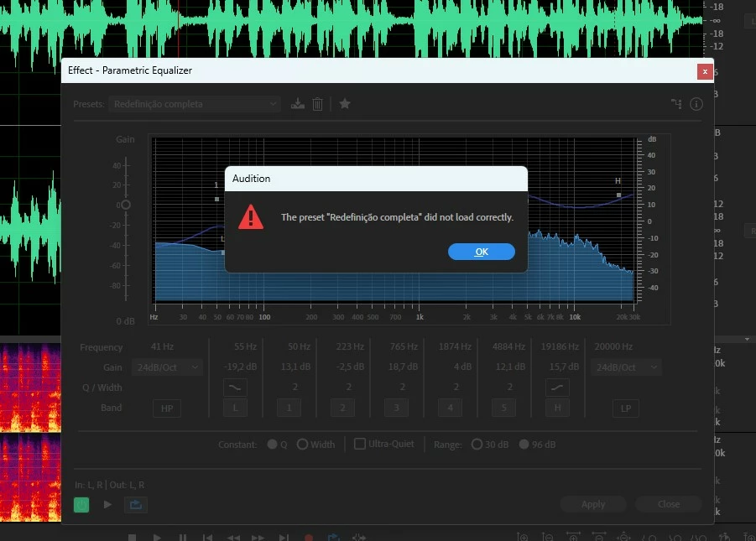This screenshot has height=541, width=756.
Task: Toggle band 3 button
Action: (x=396, y=408)
